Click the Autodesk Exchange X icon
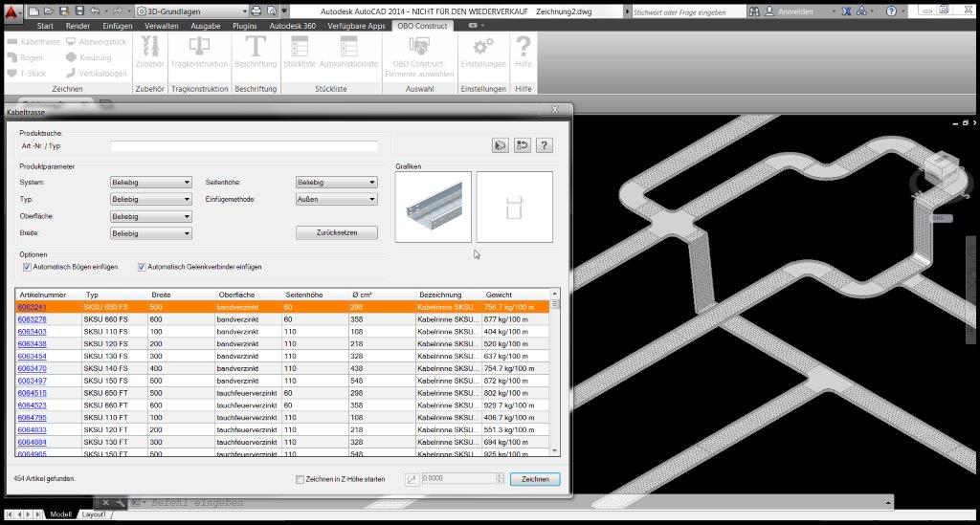 click(x=846, y=11)
